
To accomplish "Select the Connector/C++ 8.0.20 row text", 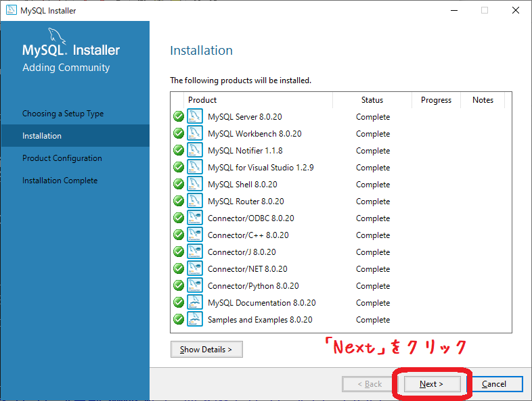I will click(248, 235).
